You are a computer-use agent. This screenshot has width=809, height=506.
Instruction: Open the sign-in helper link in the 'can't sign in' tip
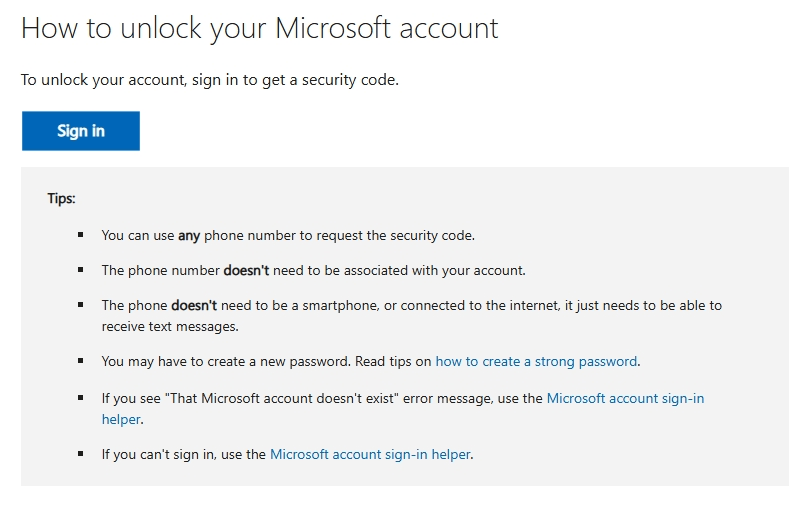point(370,454)
